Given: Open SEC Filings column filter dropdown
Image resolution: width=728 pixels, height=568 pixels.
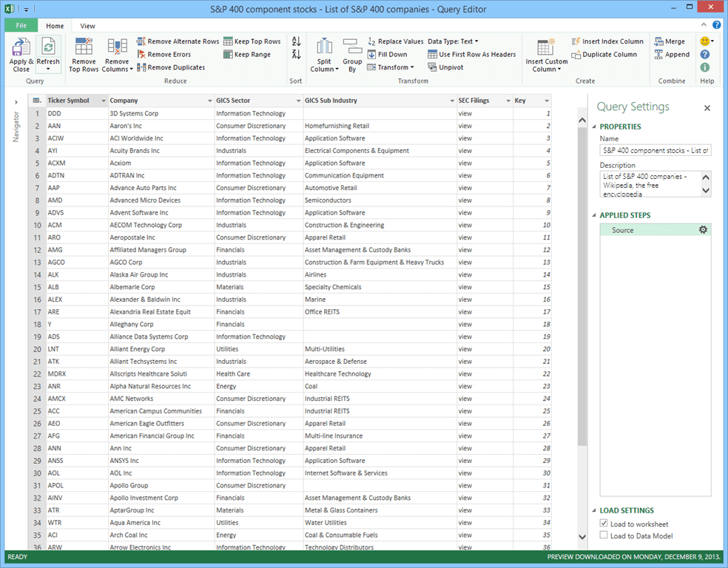Looking at the screenshot, I should point(508,101).
